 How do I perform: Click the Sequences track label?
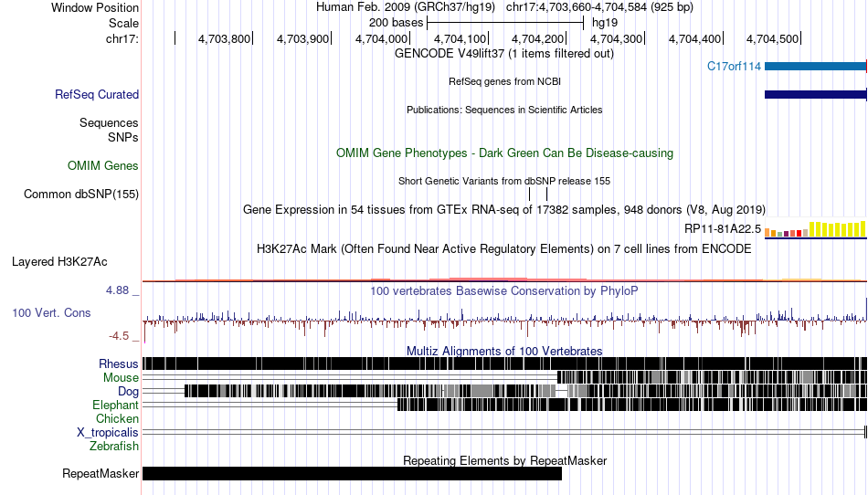tap(109, 122)
